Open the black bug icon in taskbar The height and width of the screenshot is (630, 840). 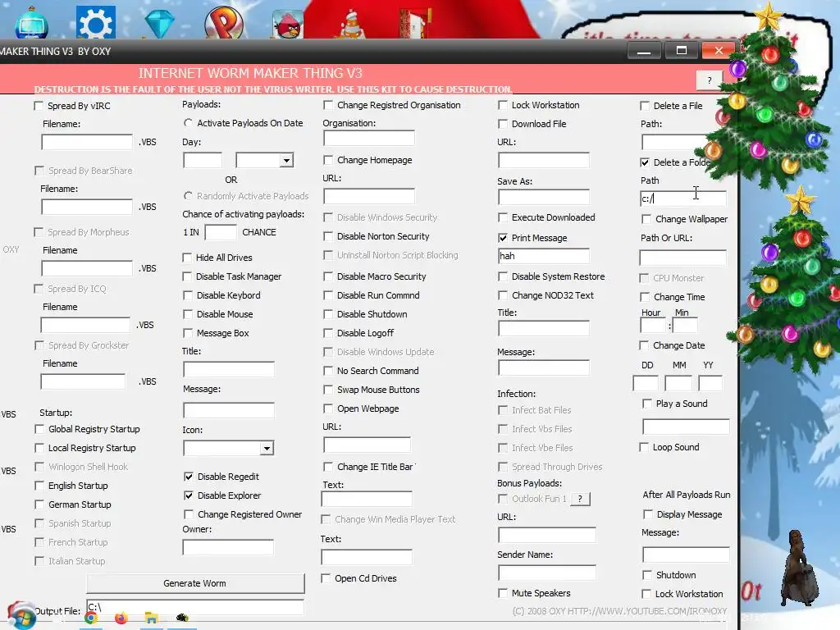coord(182,618)
